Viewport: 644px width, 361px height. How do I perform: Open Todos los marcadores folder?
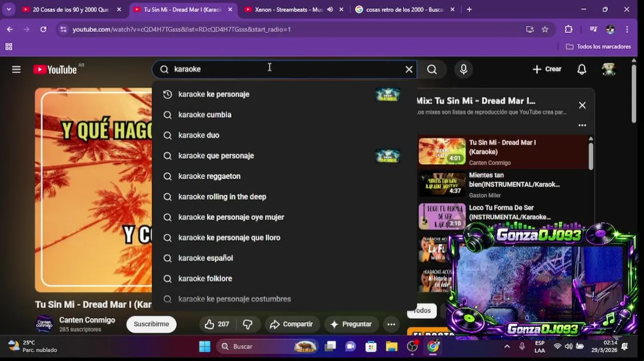598,47
